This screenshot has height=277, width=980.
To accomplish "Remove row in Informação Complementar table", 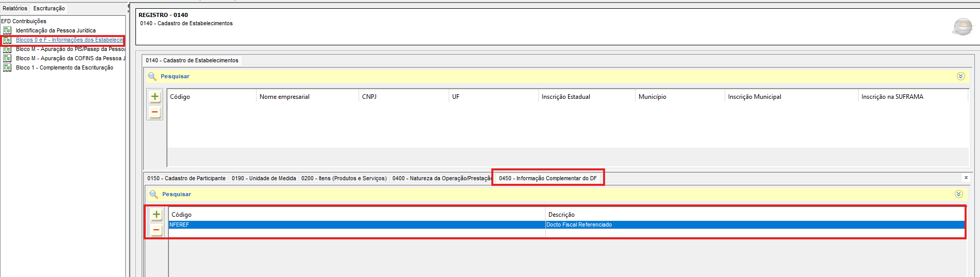I will coord(156,230).
